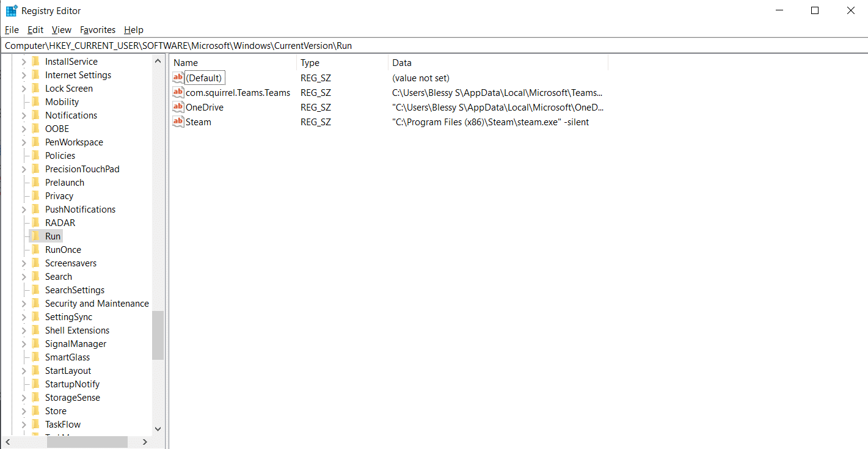Expand the PrecisionTouchPad key
Viewport: 868px width, 449px height.
tap(24, 169)
